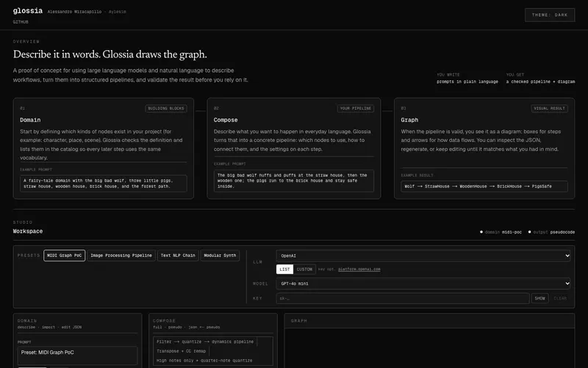Click the empty graph canvas area
Image resolution: width=588 pixels, height=368 pixels.
tap(429, 348)
